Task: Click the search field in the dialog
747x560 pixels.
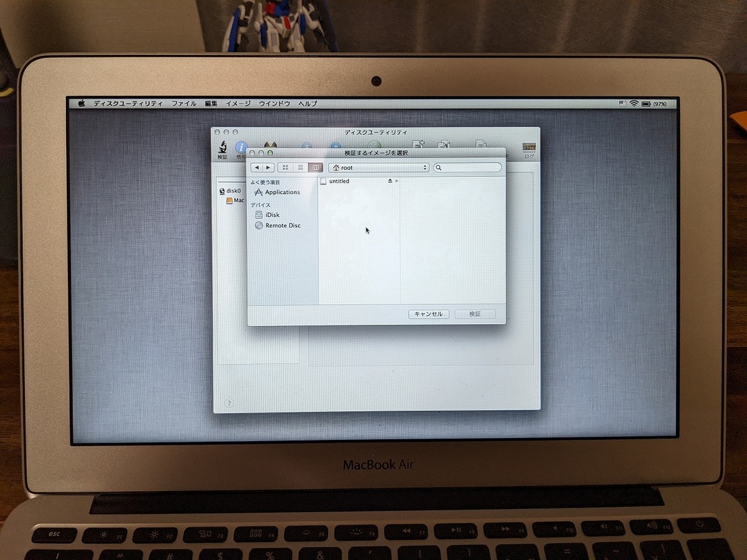Action: tap(467, 167)
